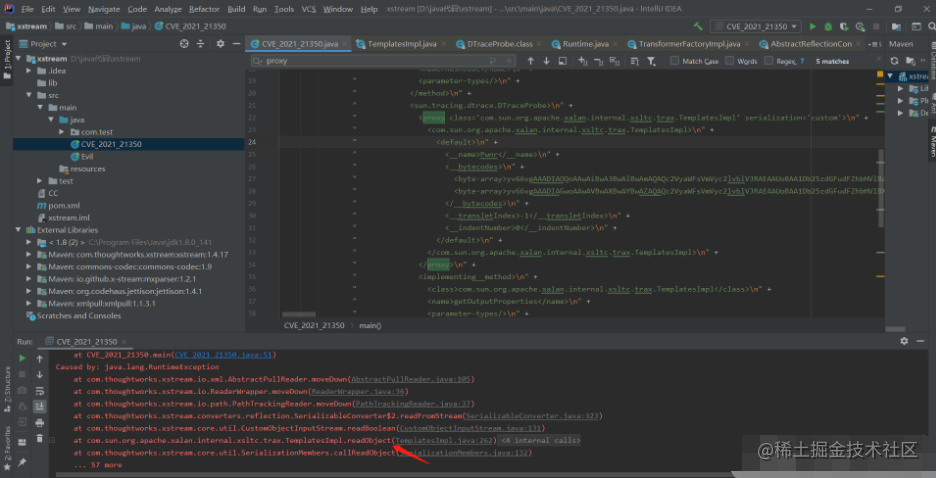Collapse External Libraries node
The image size is (936, 478).
click(19, 230)
